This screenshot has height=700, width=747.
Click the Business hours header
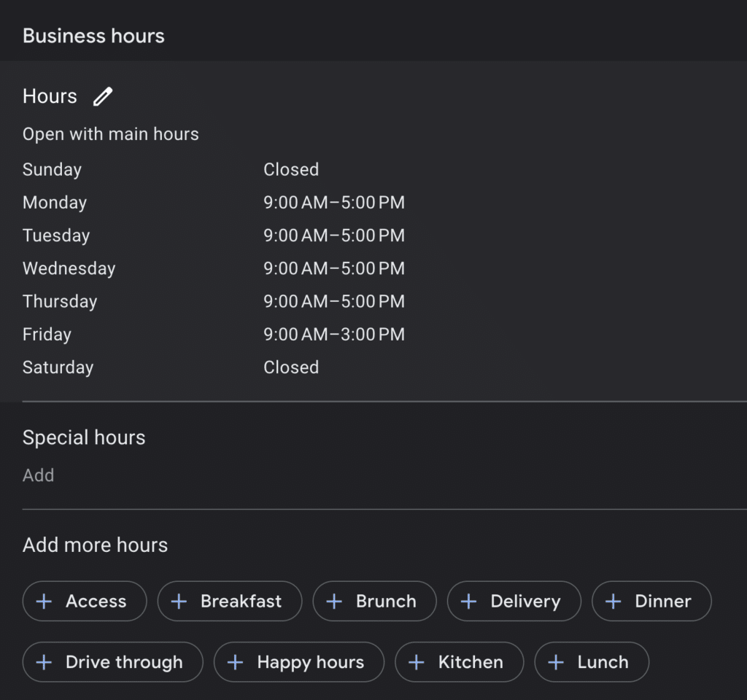(x=93, y=34)
